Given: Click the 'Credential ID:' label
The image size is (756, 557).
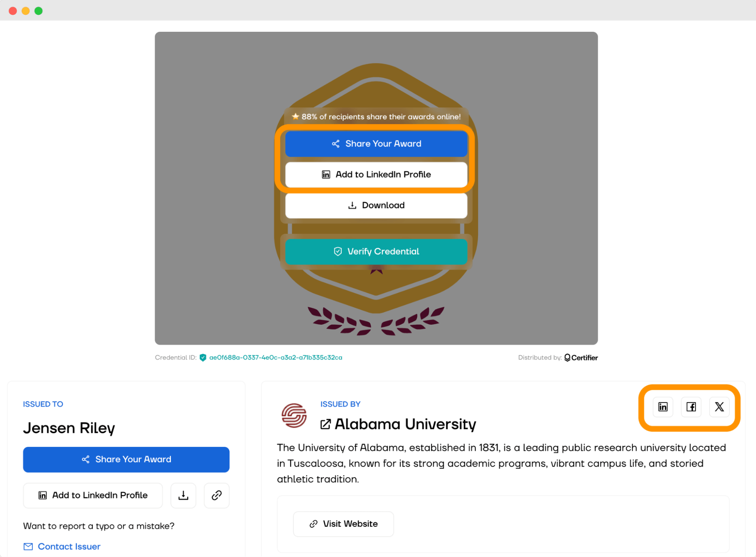Looking at the screenshot, I should pyautogui.click(x=176, y=358).
